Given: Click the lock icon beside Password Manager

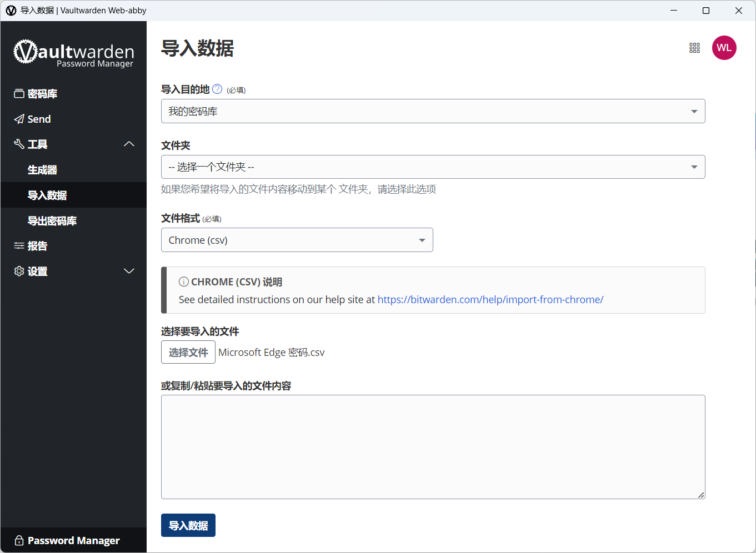Looking at the screenshot, I should pos(19,540).
